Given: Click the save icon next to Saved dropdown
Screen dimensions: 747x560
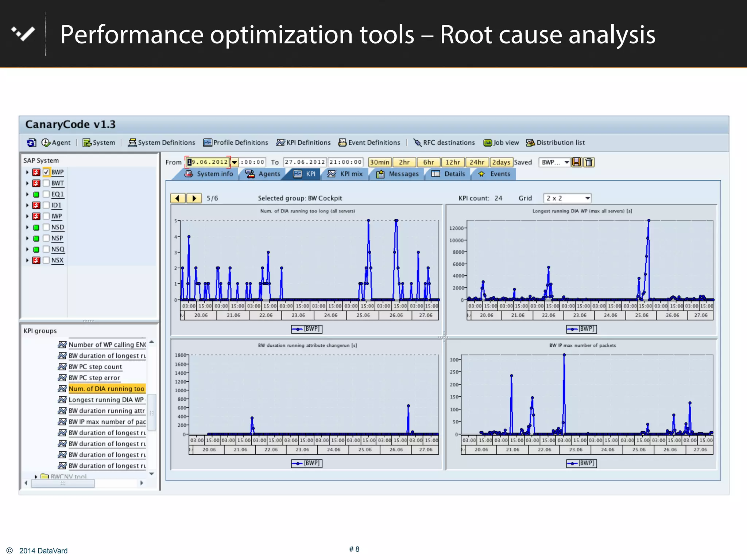Looking at the screenshot, I should [x=577, y=162].
